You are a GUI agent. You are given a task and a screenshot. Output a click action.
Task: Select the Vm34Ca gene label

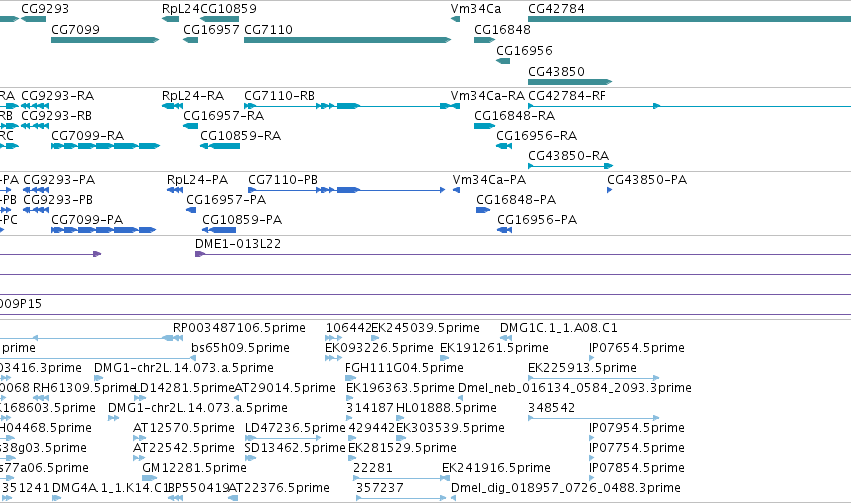pyautogui.click(x=475, y=9)
